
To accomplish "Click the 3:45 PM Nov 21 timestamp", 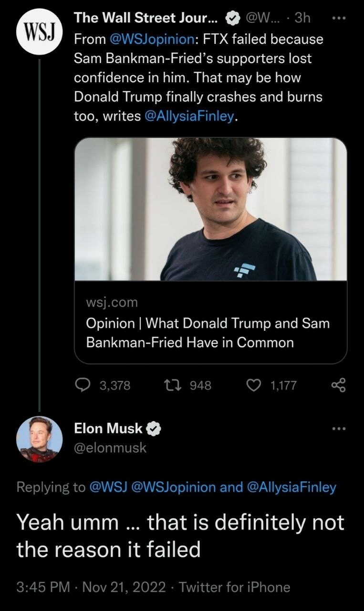I will click(91, 587).
